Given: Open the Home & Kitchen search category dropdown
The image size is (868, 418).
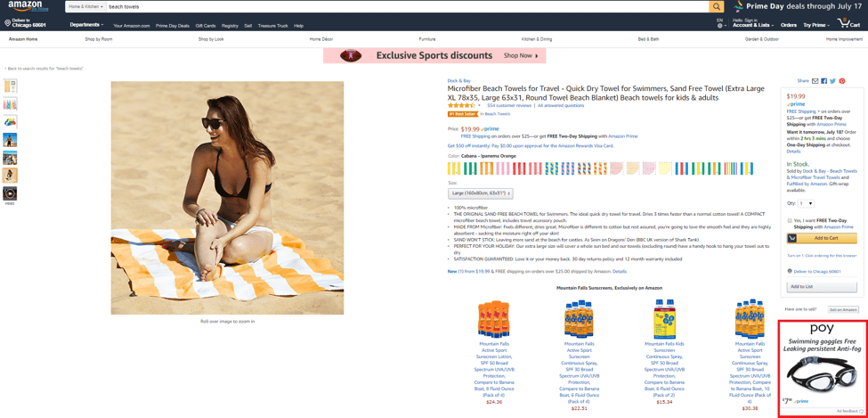Looking at the screenshot, I should point(85,6).
